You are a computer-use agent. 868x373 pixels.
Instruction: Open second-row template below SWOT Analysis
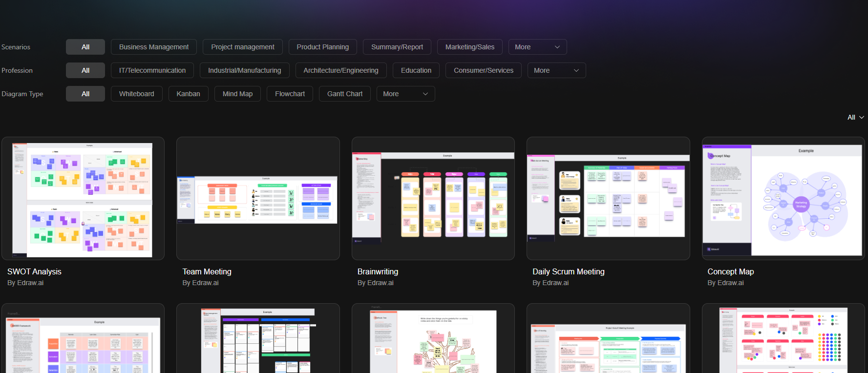click(83, 338)
